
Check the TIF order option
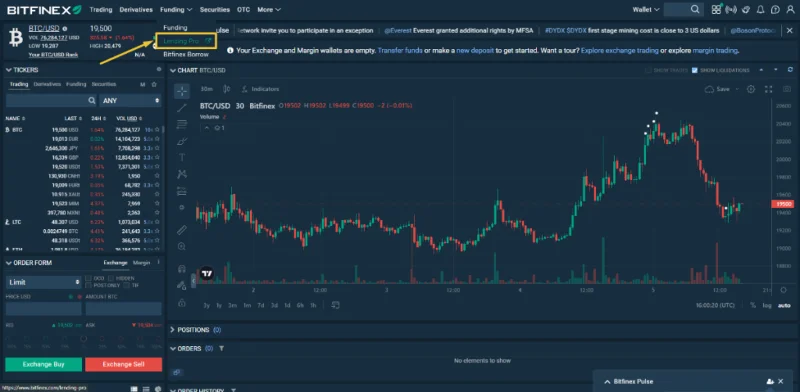click(x=127, y=285)
